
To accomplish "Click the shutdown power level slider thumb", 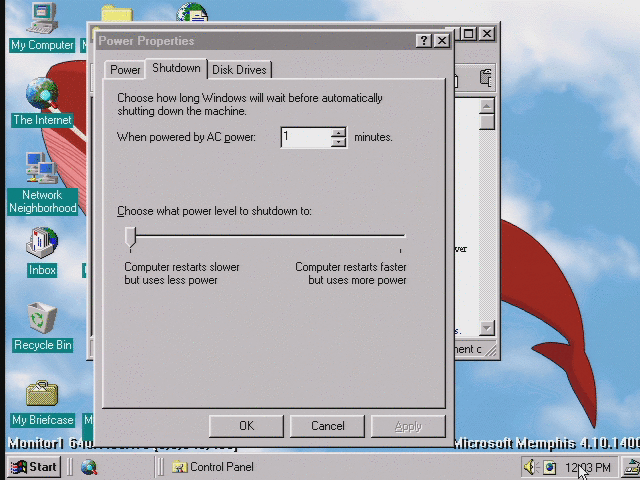I will coord(131,238).
